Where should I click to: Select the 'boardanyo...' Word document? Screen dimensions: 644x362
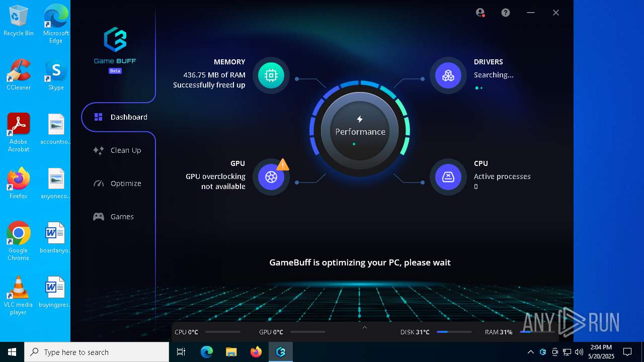coord(56,238)
